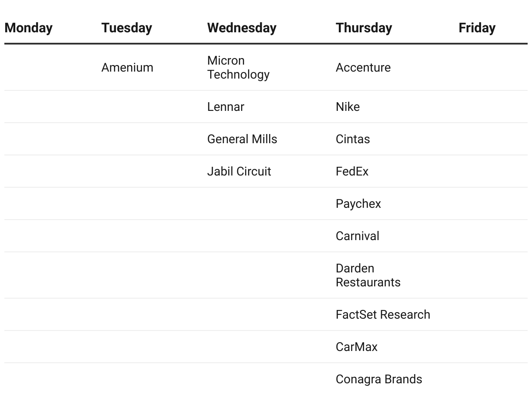Select the Darden Restaurants entry

pos(368,275)
